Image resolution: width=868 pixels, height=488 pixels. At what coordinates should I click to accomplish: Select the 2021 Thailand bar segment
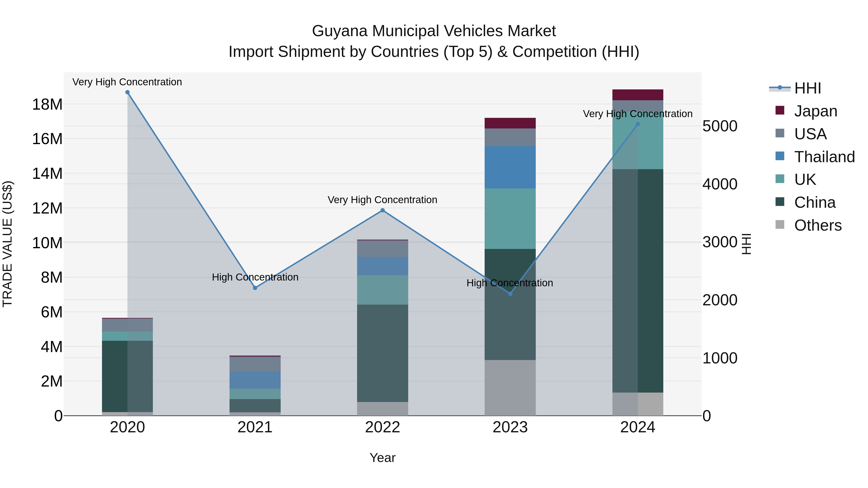[255, 380]
